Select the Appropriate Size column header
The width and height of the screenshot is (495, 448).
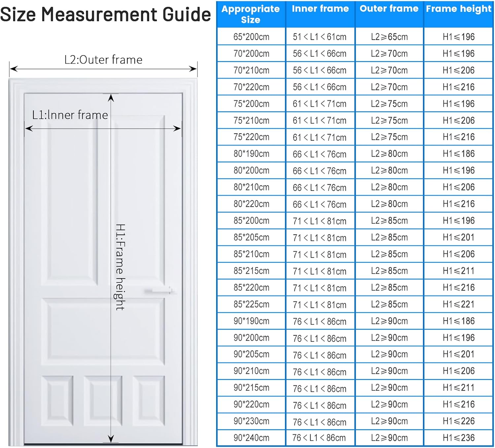click(251, 14)
